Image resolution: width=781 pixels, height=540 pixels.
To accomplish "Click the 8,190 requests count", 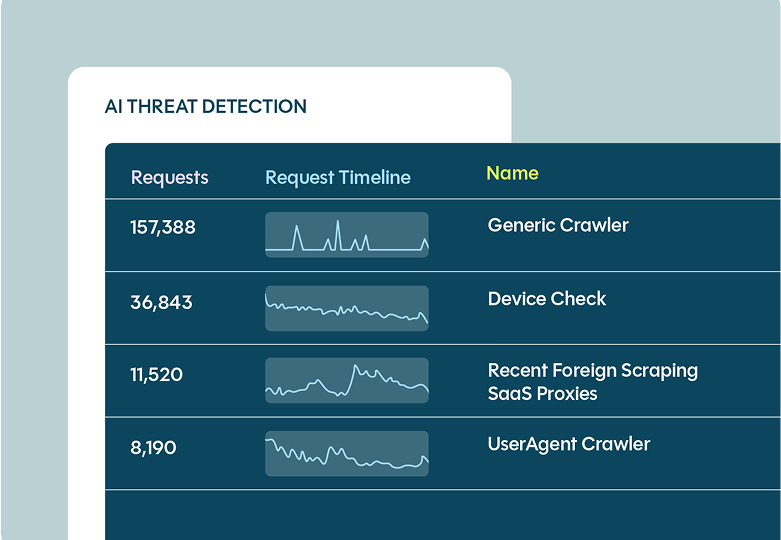I will [x=153, y=448].
